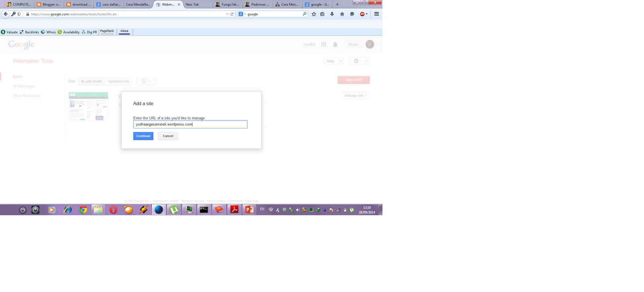The width and height of the screenshot is (644, 292).
Task: Switch to the Pedoman tab
Action: pos(257,4)
